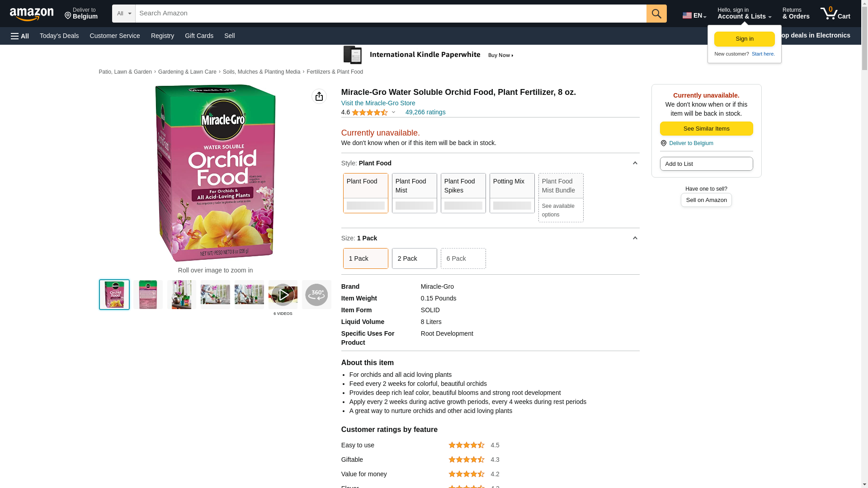
Task: Open the 360 degree view icon
Action: coord(316,295)
